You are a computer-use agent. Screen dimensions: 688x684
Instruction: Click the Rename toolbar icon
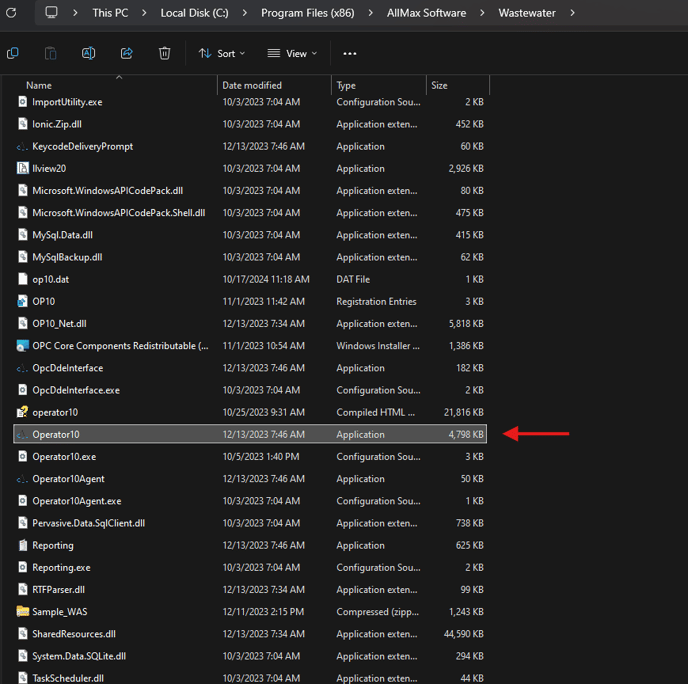(88, 53)
